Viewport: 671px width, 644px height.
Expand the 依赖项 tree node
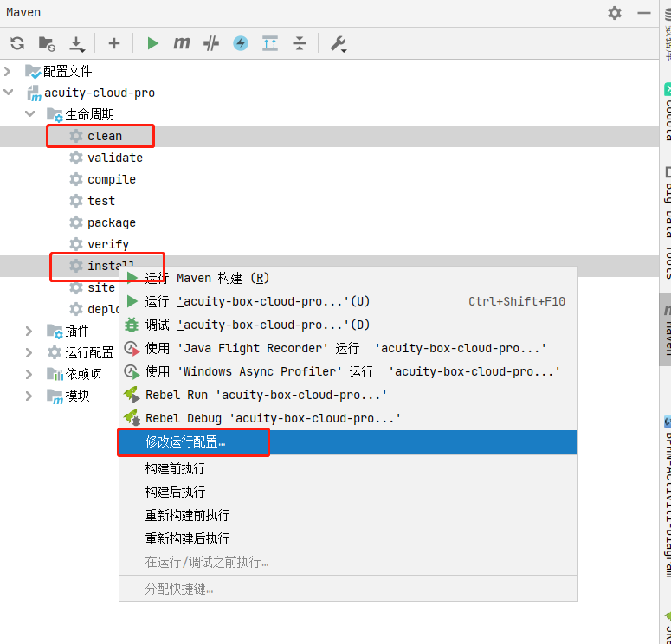click(30, 374)
